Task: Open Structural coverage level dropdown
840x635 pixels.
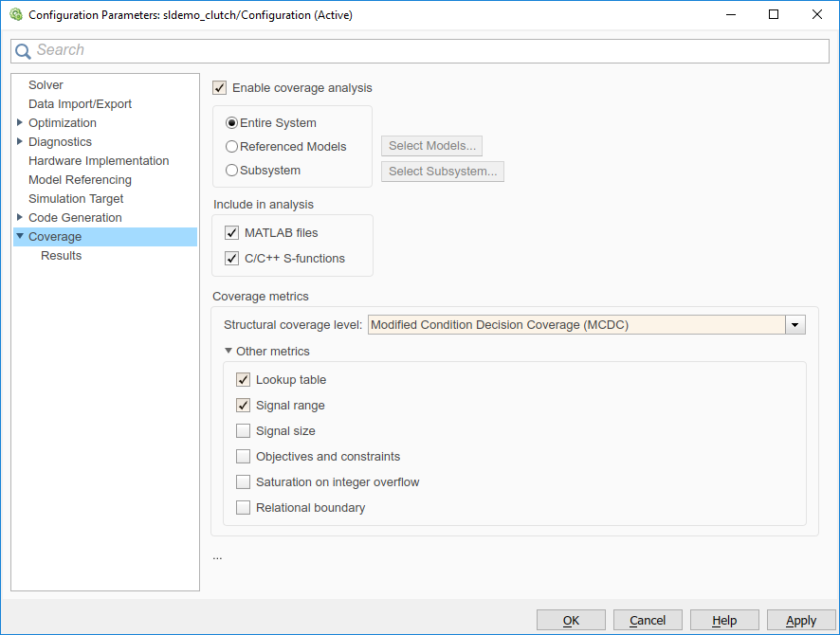Action: coord(795,325)
